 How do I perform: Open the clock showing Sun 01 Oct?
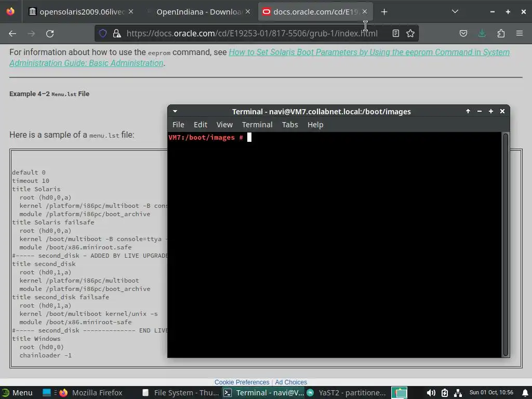(491, 392)
